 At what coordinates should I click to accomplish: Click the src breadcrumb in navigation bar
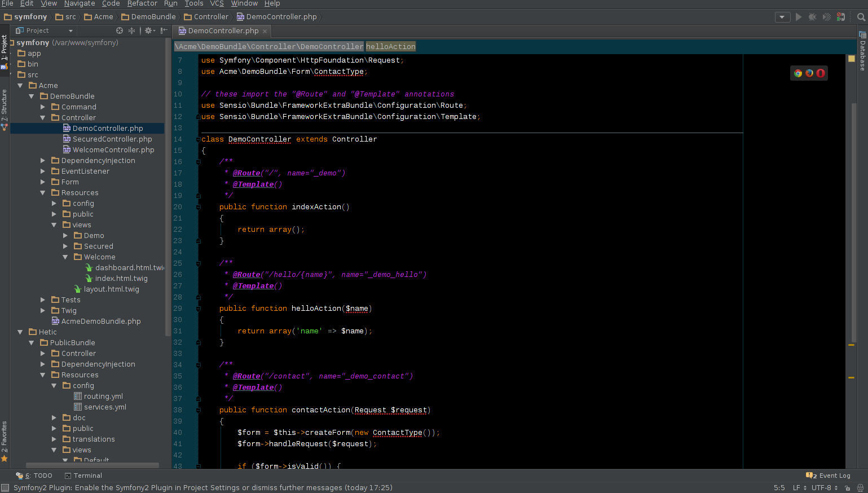(66, 17)
